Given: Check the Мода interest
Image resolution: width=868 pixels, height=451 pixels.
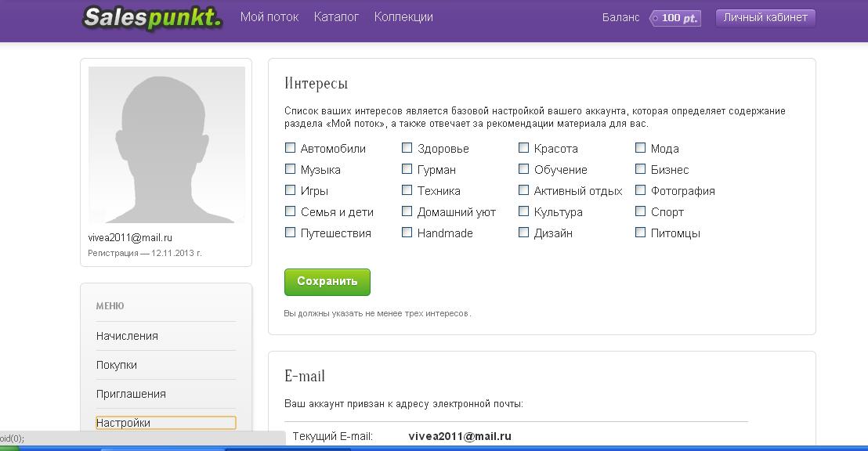Looking at the screenshot, I should pos(641,148).
